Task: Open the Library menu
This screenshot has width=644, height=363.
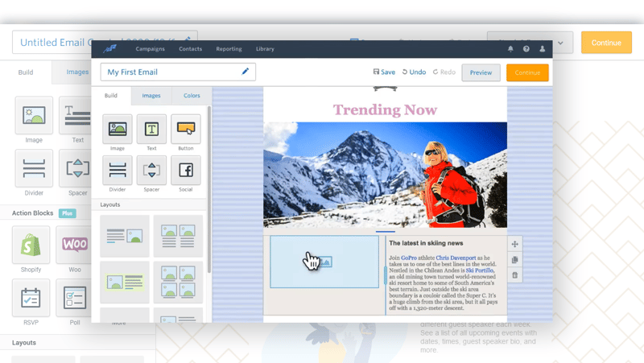Action: click(x=265, y=49)
